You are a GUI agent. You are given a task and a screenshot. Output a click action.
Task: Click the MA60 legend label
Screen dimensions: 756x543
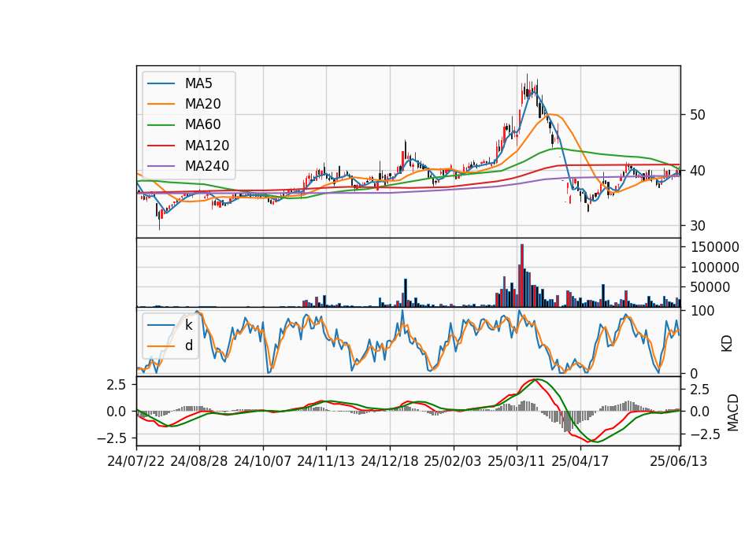(202, 125)
